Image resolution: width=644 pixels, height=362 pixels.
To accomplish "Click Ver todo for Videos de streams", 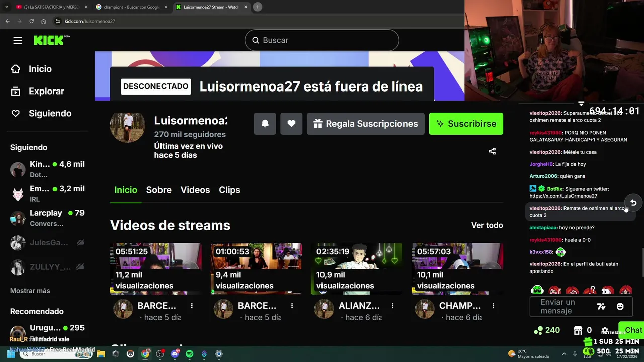I will tap(487, 225).
